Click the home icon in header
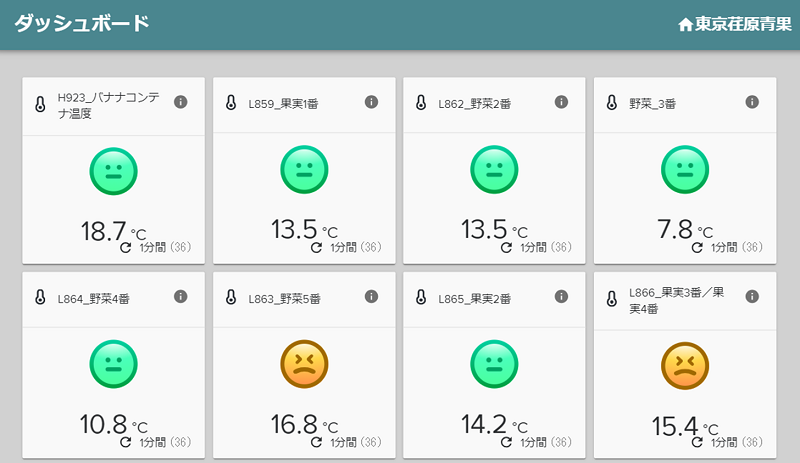800x463 pixels. [685, 24]
